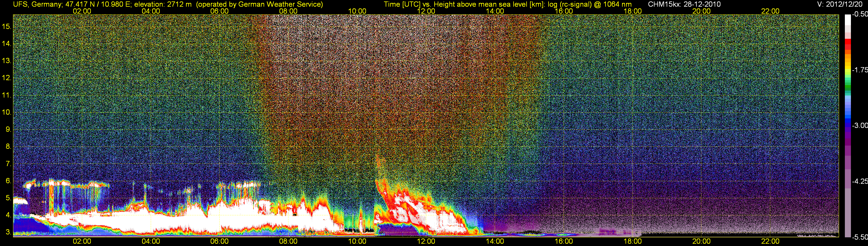Viewport: 868px width, 246px height.
Task: Click the '04:00' label on top time axis
Action: point(151,11)
